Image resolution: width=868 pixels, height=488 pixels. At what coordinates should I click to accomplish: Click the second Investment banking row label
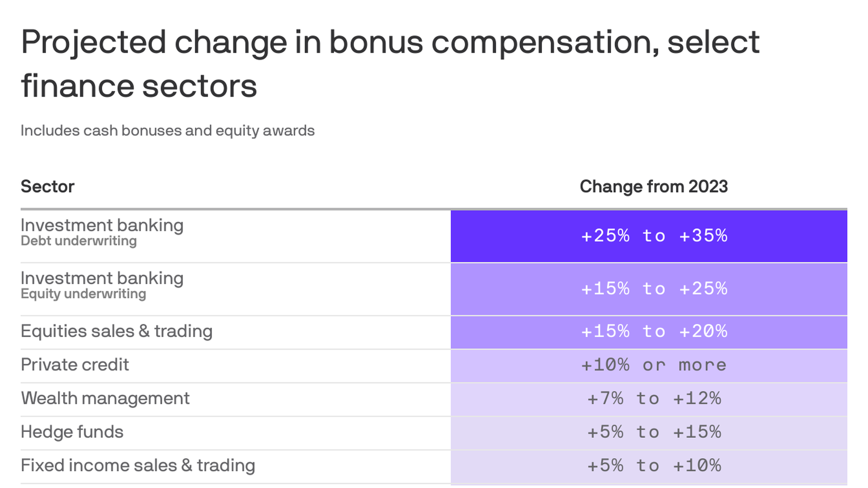(102, 278)
